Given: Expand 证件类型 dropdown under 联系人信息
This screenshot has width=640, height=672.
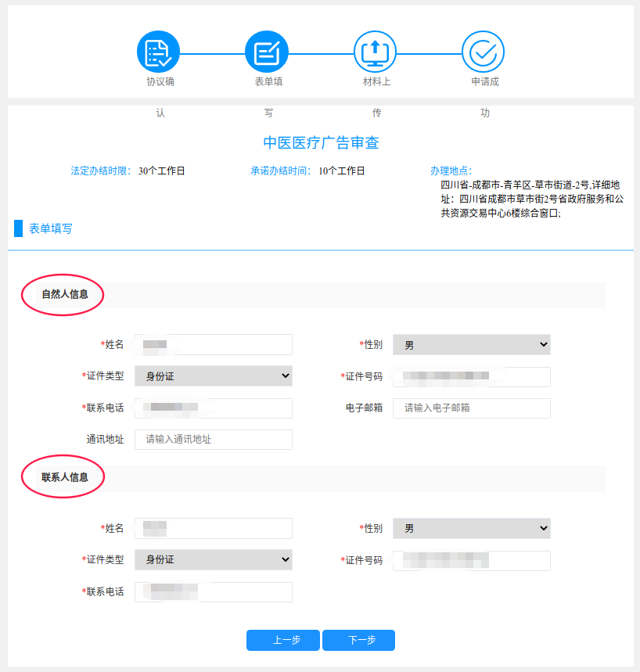Looking at the screenshot, I should click(213, 559).
